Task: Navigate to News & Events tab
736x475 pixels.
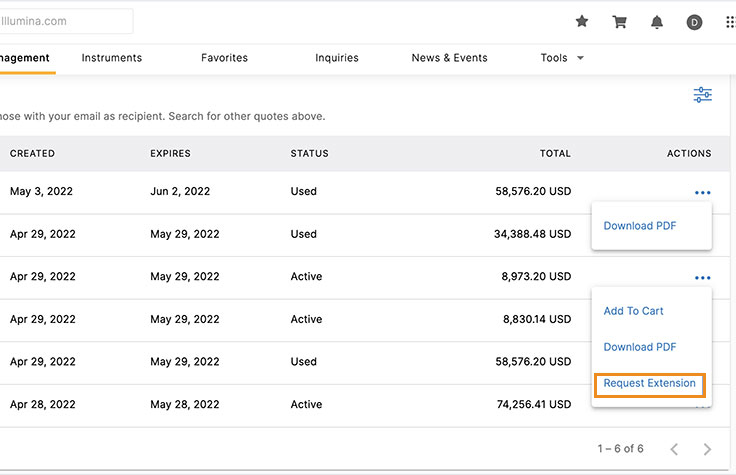Action: pyautogui.click(x=449, y=58)
